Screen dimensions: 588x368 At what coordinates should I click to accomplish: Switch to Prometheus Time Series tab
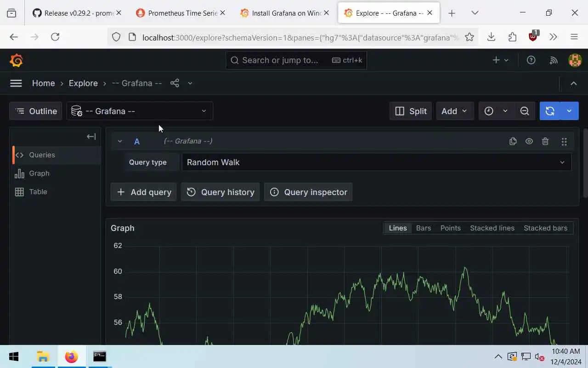tap(180, 13)
